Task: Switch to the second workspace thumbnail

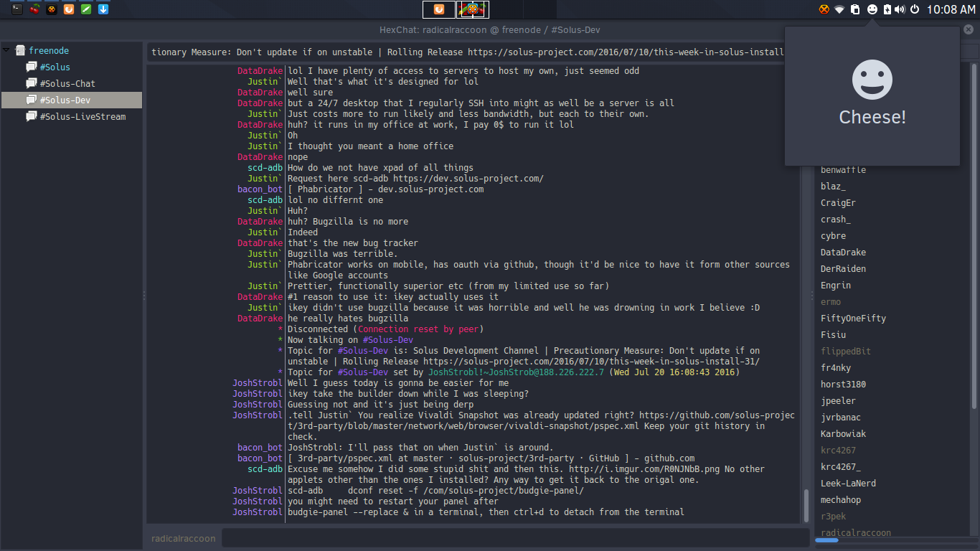Action: tap(473, 9)
